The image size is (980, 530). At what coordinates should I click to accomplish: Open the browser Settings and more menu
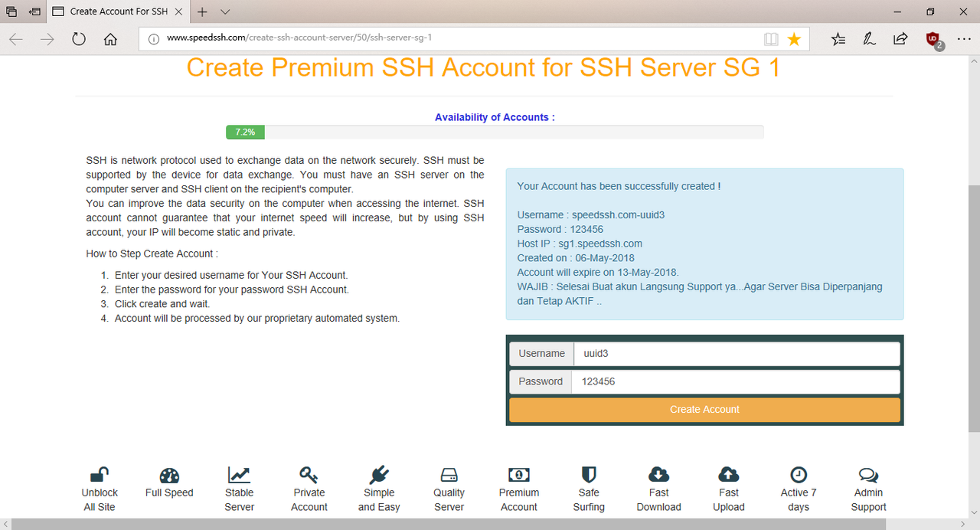tap(964, 39)
